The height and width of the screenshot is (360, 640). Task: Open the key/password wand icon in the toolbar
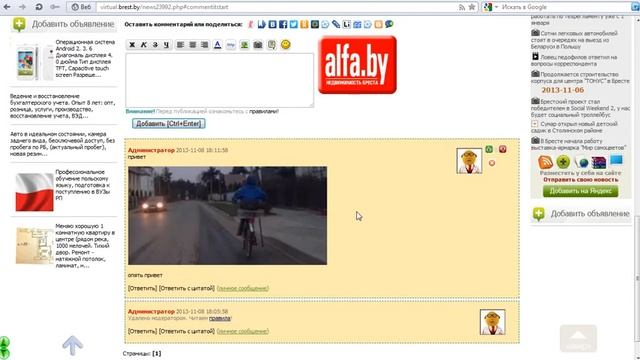coord(55,7)
